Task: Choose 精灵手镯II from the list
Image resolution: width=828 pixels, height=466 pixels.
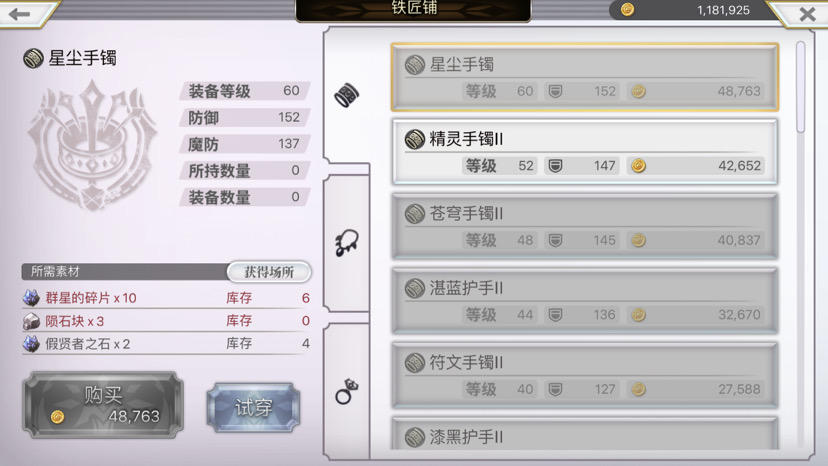Action: pos(585,152)
